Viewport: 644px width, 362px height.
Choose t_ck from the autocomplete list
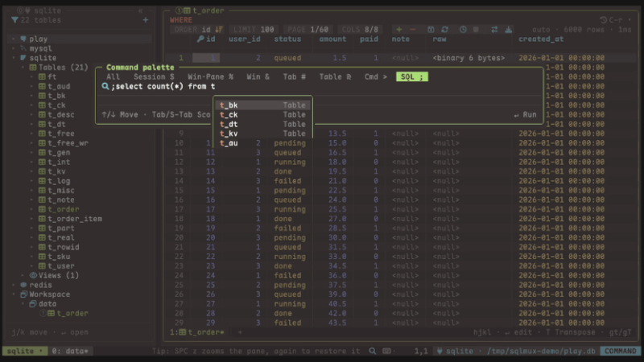[263, 114]
